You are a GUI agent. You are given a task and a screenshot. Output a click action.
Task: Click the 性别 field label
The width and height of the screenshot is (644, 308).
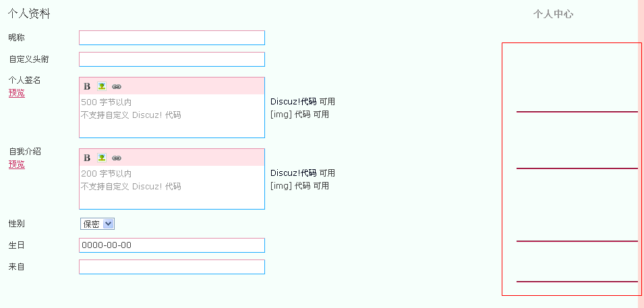point(16,224)
